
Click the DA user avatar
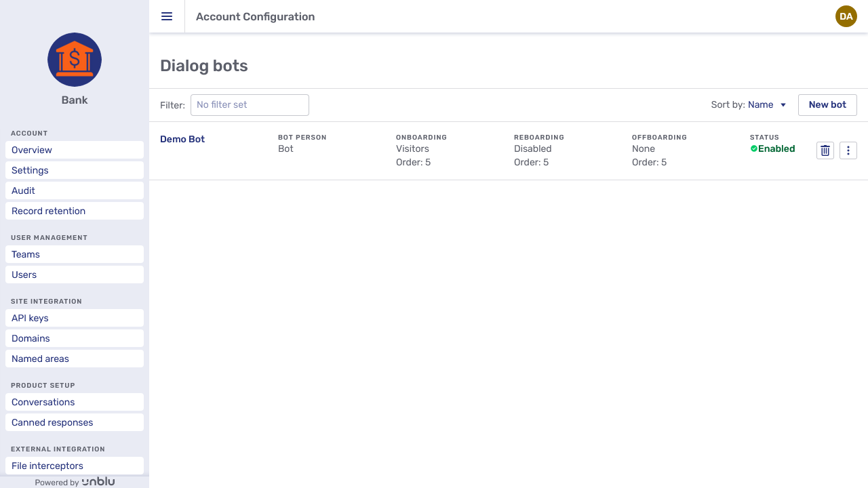(x=846, y=16)
